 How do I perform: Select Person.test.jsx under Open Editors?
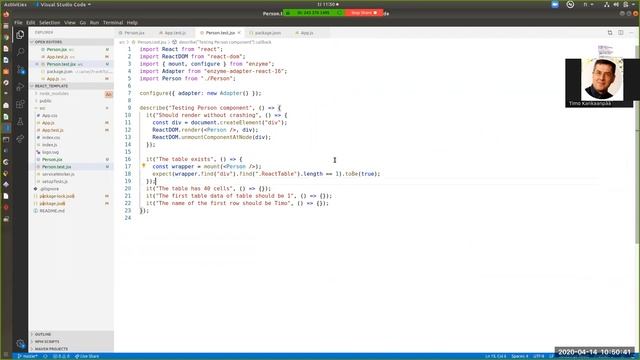click(x=61, y=64)
